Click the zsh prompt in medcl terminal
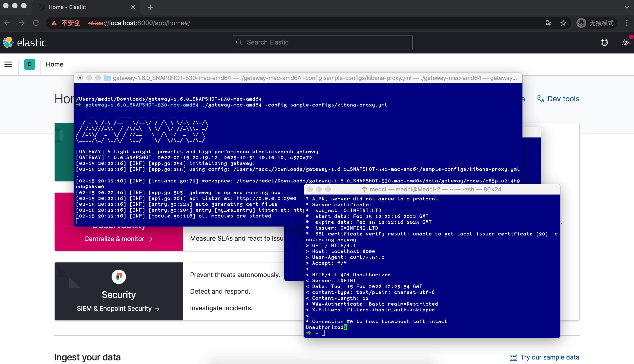Viewport: 634px width, 364px height. 315,333
